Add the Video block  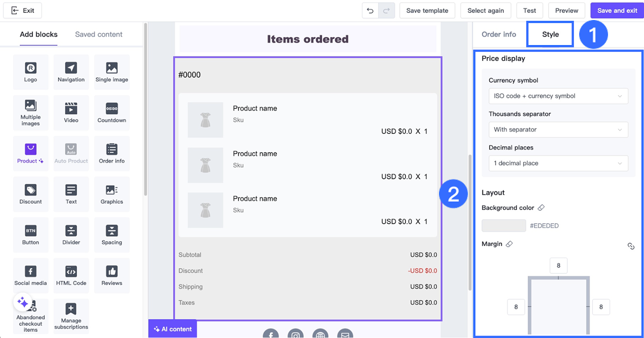[x=71, y=113]
